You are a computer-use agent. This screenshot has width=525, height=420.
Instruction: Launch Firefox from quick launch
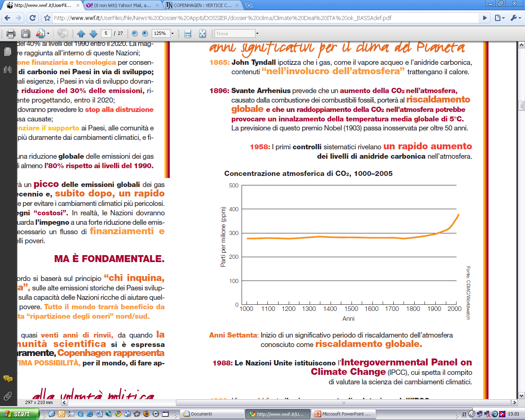click(x=146, y=414)
